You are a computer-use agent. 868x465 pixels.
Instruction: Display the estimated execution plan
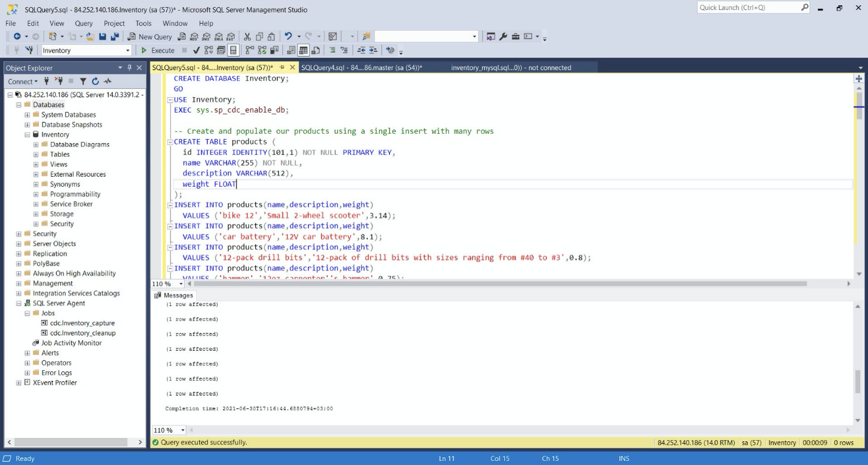209,50
